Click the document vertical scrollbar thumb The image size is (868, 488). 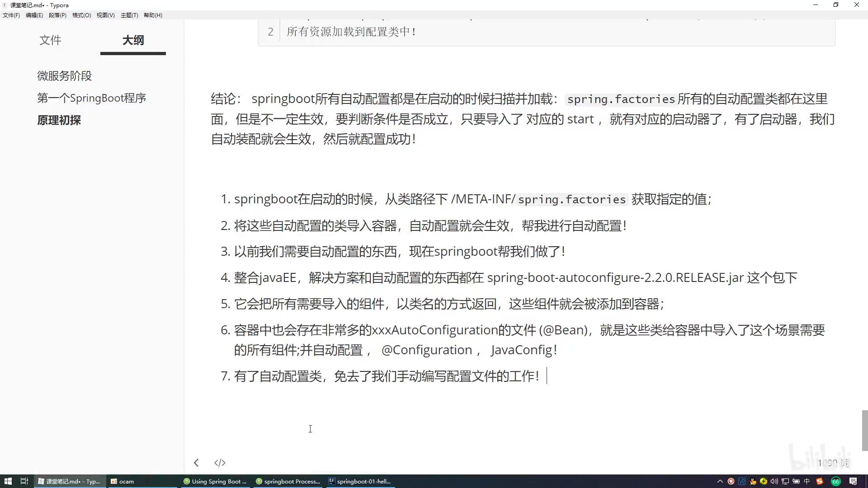coord(864,430)
